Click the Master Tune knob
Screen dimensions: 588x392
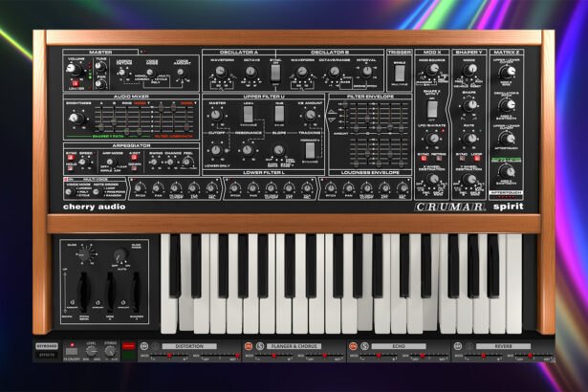click(x=100, y=66)
